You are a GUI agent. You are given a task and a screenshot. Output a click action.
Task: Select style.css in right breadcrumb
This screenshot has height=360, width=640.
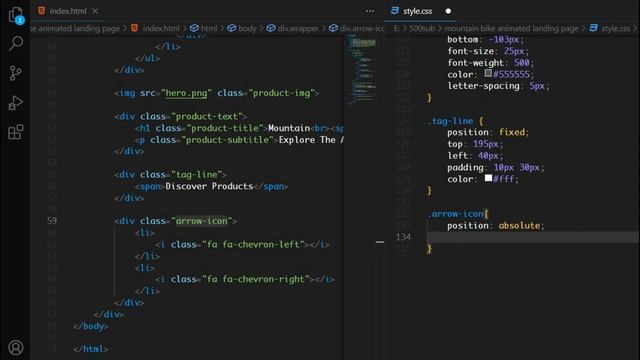pos(616,28)
